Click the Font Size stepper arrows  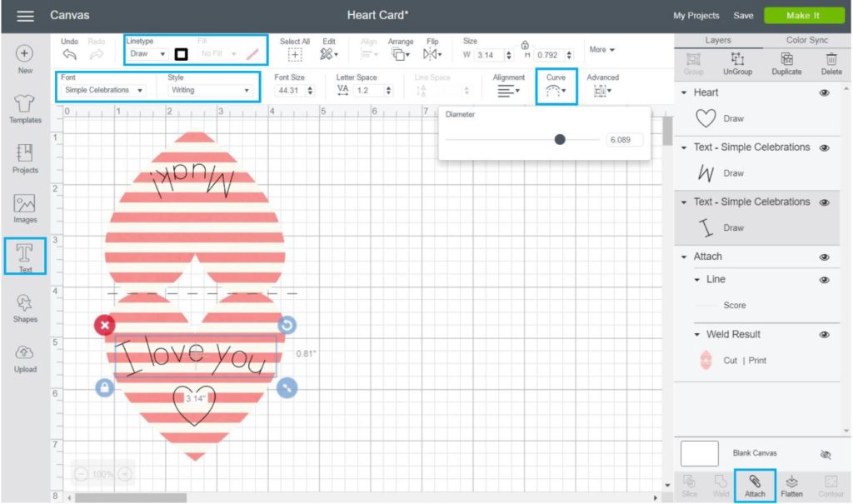coord(310,90)
